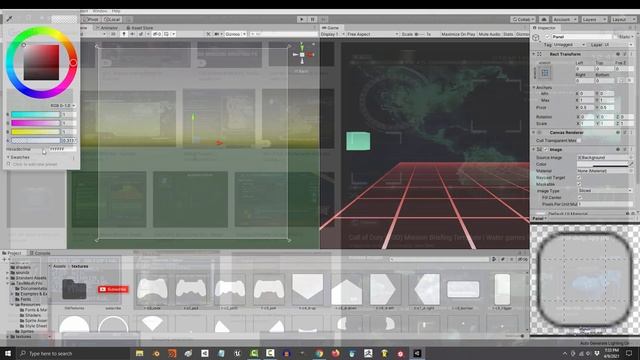Click the Collab button
The height and width of the screenshot is (360, 640).
click(523, 19)
